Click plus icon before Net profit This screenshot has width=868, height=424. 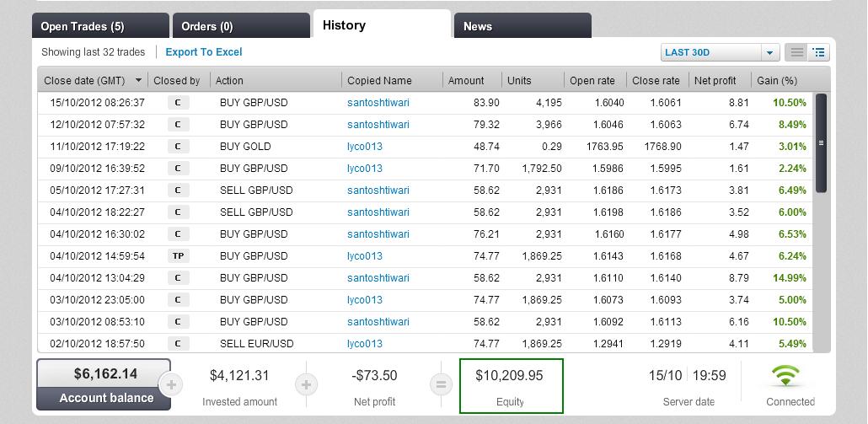pos(306,385)
